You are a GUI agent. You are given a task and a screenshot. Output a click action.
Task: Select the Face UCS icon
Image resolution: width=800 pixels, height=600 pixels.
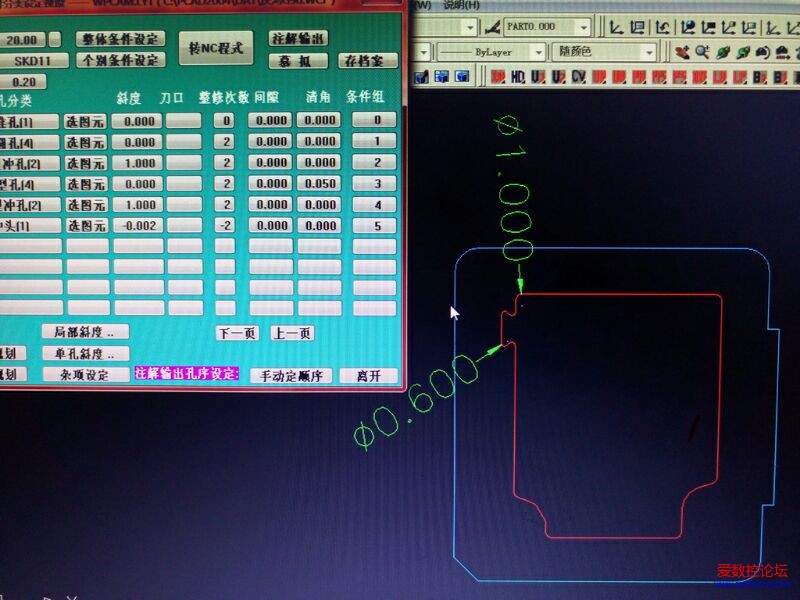click(x=729, y=27)
